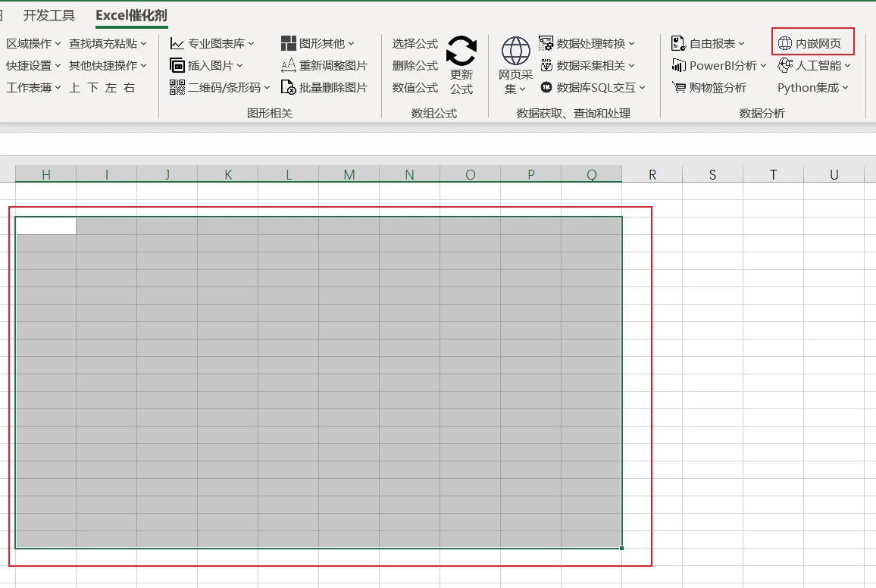Click the 人工智能 AI icon
The height and width of the screenshot is (588, 876).
pyautogui.click(x=785, y=65)
